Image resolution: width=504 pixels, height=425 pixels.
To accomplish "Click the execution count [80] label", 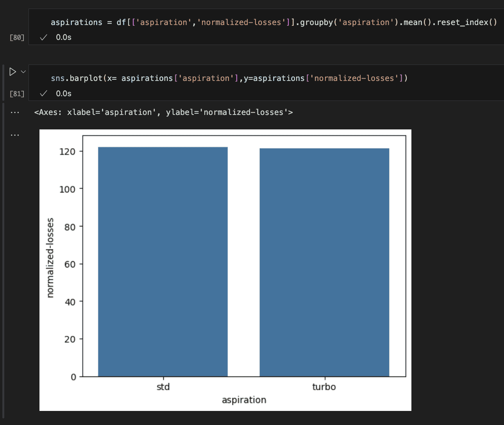I will [x=17, y=38].
